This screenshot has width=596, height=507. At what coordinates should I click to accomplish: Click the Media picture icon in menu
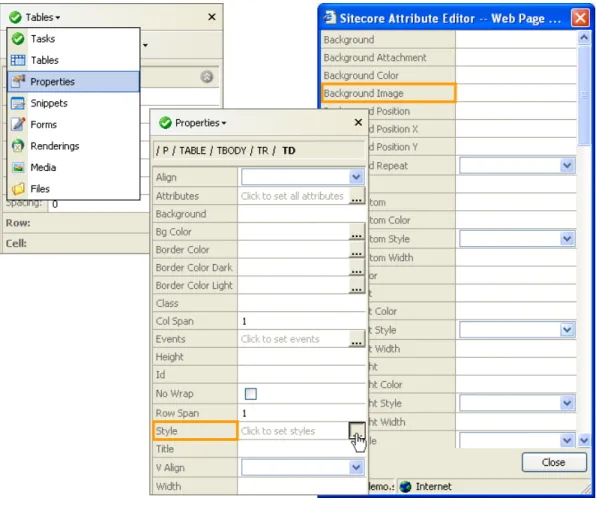click(x=18, y=167)
